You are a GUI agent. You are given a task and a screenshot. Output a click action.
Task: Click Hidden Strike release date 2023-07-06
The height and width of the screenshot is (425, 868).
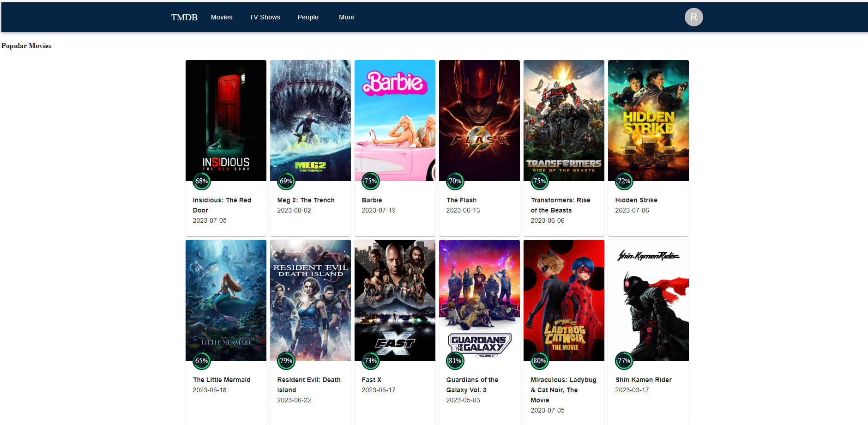click(x=632, y=210)
